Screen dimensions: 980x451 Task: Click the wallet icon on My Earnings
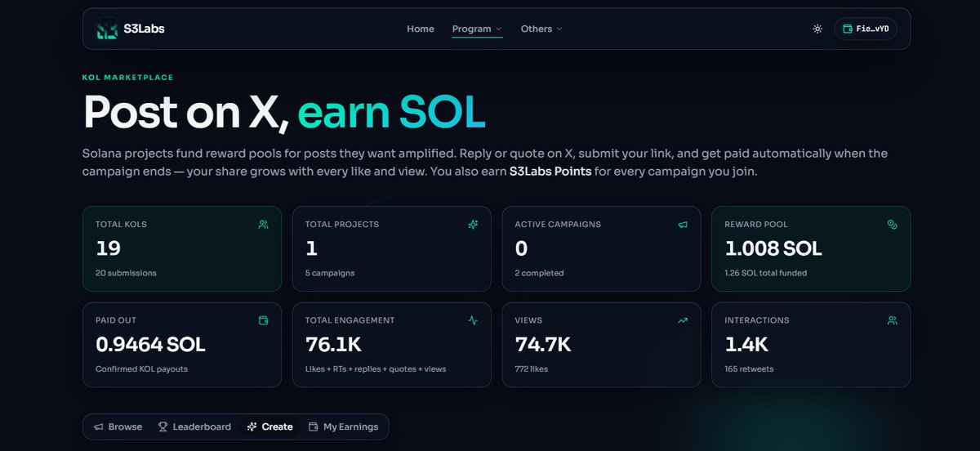(x=314, y=426)
